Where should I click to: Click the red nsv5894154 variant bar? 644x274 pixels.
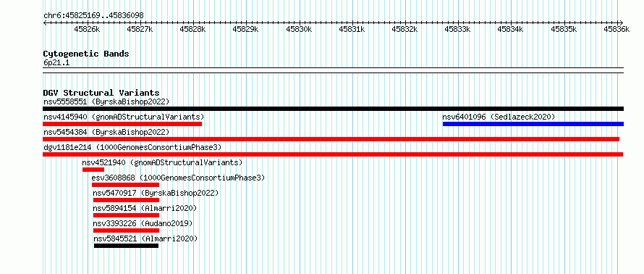coord(126,215)
